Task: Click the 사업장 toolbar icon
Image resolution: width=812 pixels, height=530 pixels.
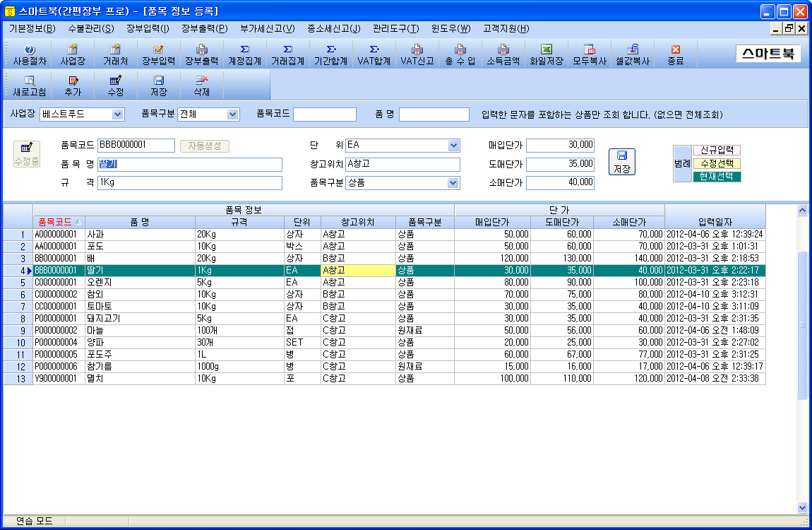Action: tap(73, 54)
